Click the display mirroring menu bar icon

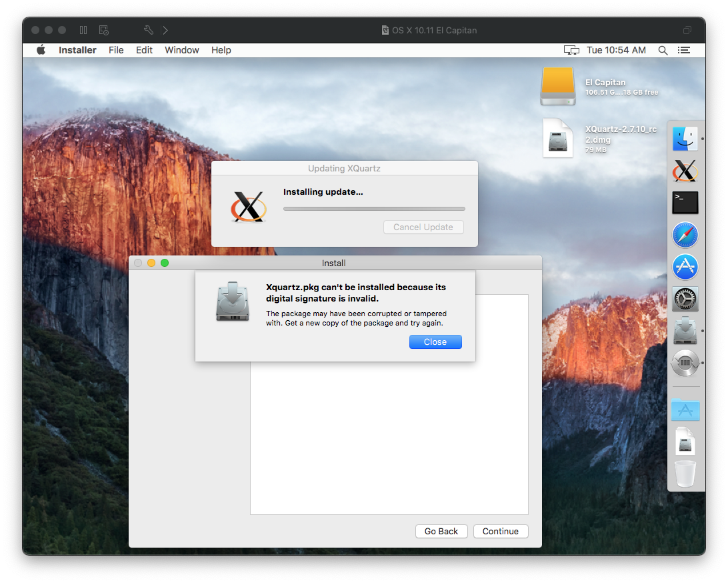pos(571,50)
